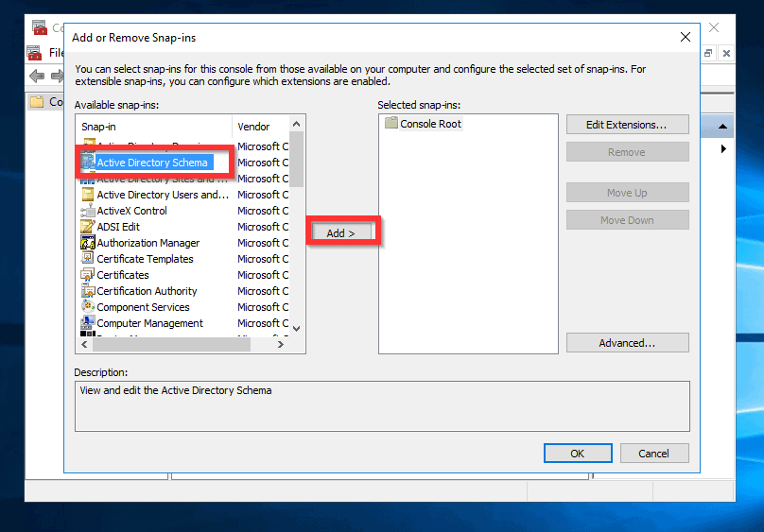This screenshot has height=532, width=764.
Task: Click the ActiveX Control icon
Action: pyautogui.click(x=88, y=211)
